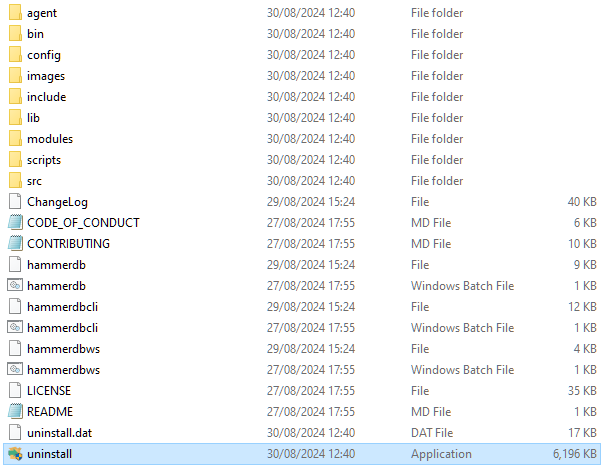The width and height of the screenshot is (608, 472).
Task: Click the src folder icon
Action: (15, 180)
